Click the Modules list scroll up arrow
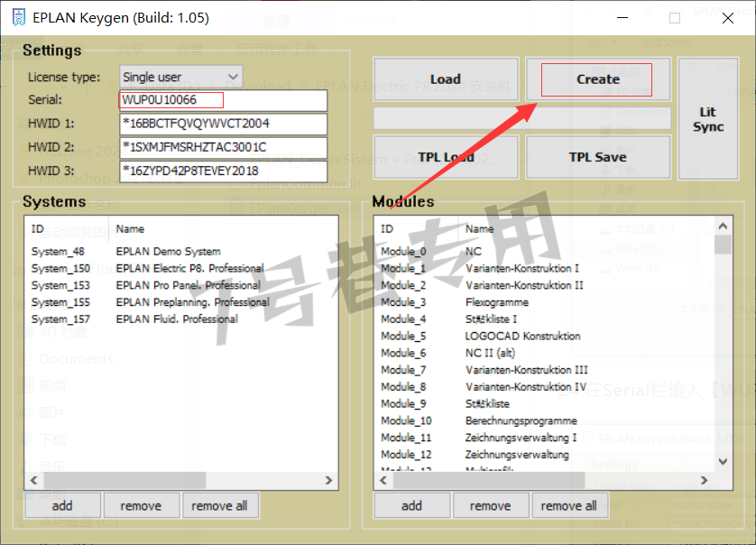756x545 pixels. point(723,226)
